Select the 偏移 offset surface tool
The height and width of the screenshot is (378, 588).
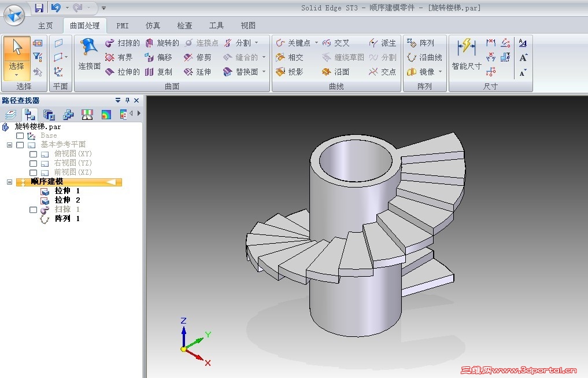click(158, 57)
